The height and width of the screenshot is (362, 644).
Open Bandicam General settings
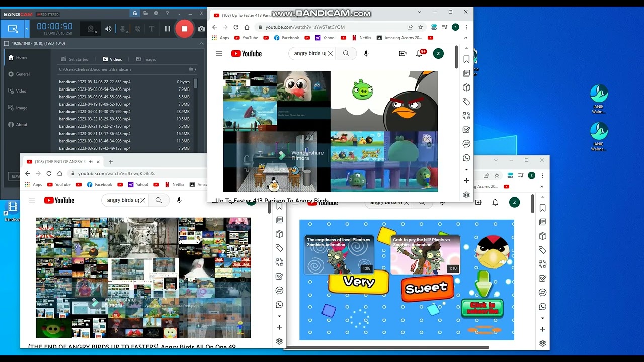point(23,74)
